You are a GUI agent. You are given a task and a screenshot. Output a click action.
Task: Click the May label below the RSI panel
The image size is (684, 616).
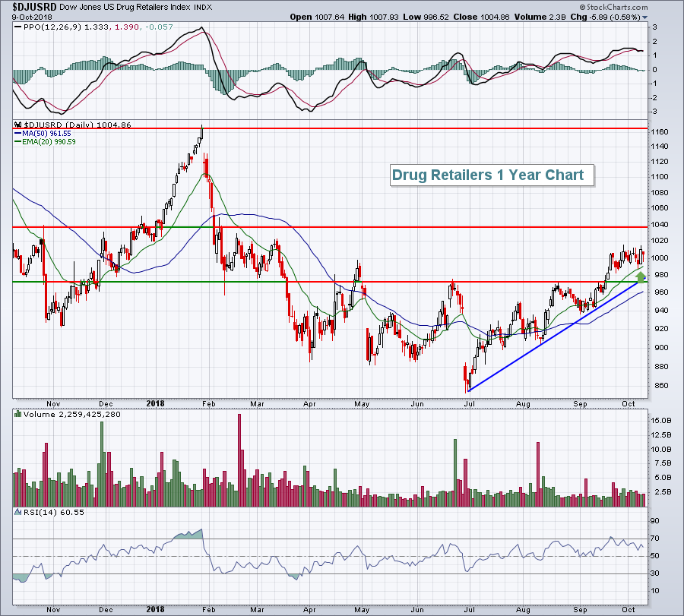click(362, 610)
